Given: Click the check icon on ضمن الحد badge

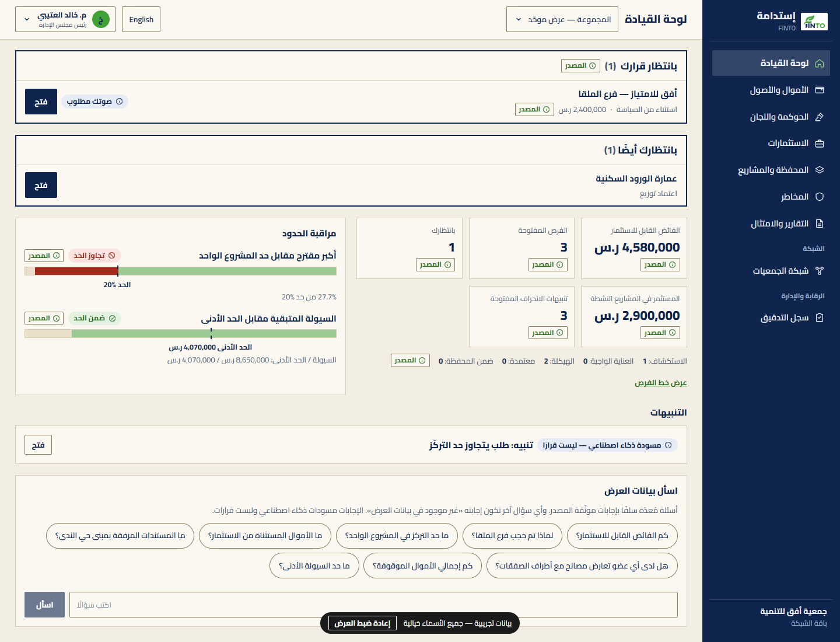Looking at the screenshot, I should click(112, 318).
